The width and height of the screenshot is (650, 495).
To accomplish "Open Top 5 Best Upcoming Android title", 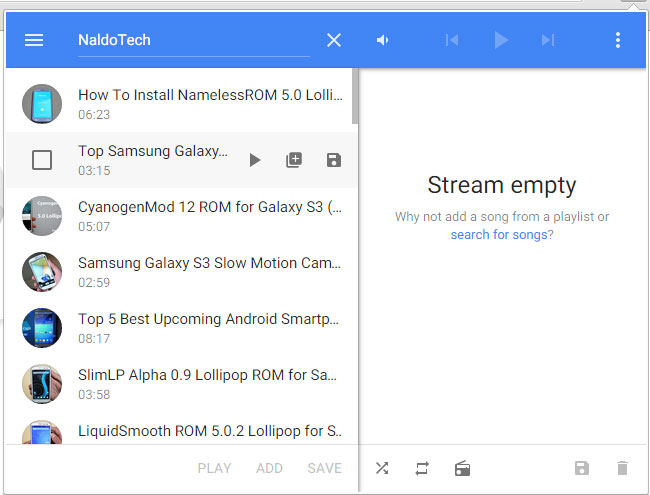I will (209, 319).
